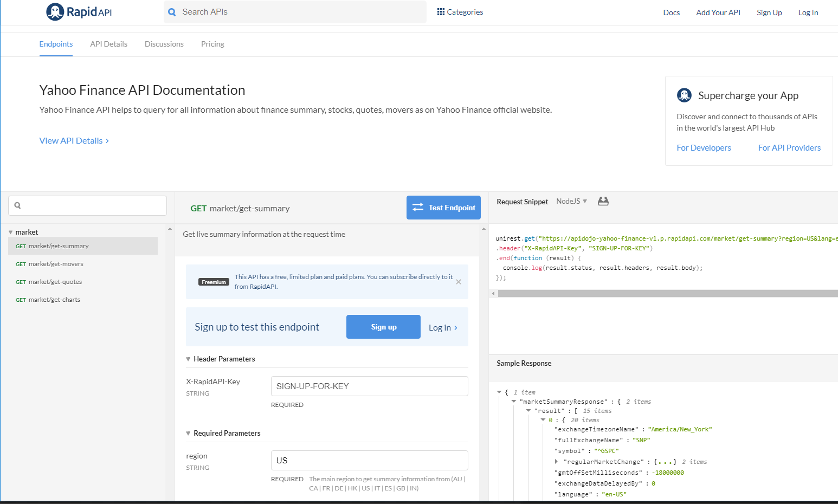Collapse the market endpoint group
This screenshot has height=504, width=838.
10,232
